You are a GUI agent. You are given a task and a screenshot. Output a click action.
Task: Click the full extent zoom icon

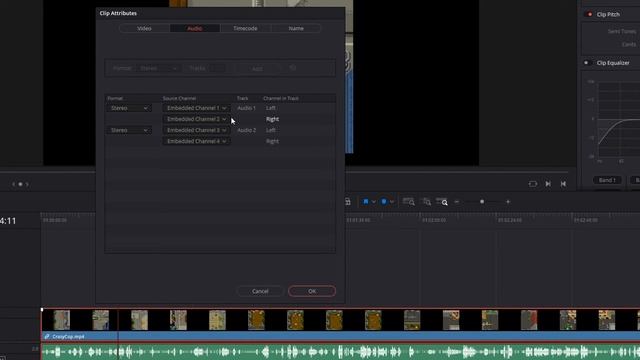click(x=409, y=202)
